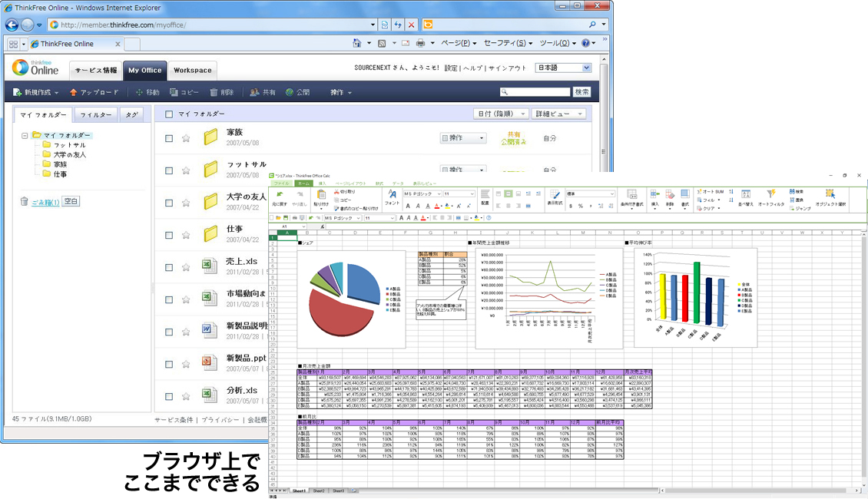Select the 大学の友人 folder in tree
This screenshot has height=499, width=868.
click(x=70, y=155)
